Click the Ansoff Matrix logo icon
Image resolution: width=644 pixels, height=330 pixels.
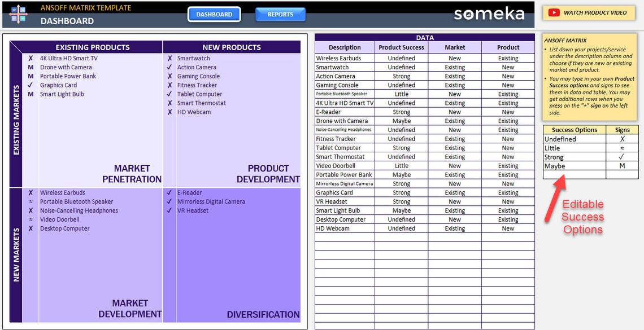coord(19,14)
